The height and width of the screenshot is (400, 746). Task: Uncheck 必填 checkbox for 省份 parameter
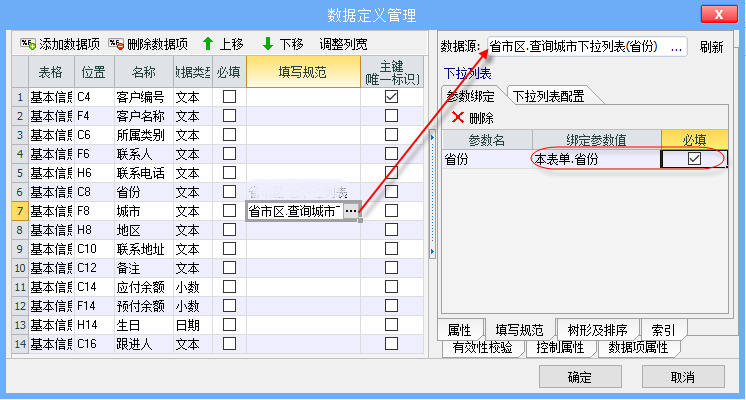[x=694, y=158]
